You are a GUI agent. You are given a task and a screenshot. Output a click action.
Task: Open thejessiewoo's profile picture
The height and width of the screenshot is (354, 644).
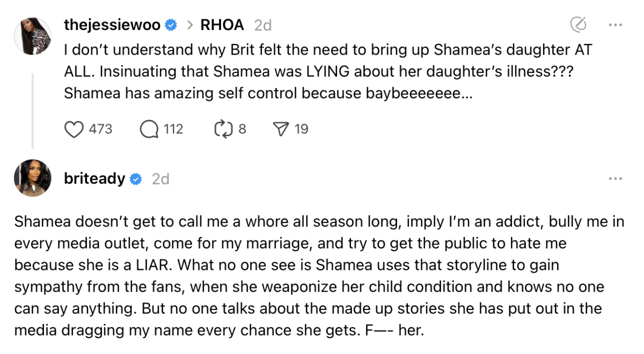click(33, 35)
